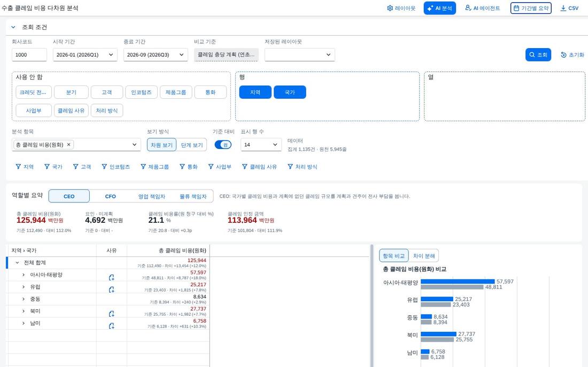The height and width of the screenshot is (367, 588).
Task: Click the 사유 icon for 북미
Action: click(111, 314)
